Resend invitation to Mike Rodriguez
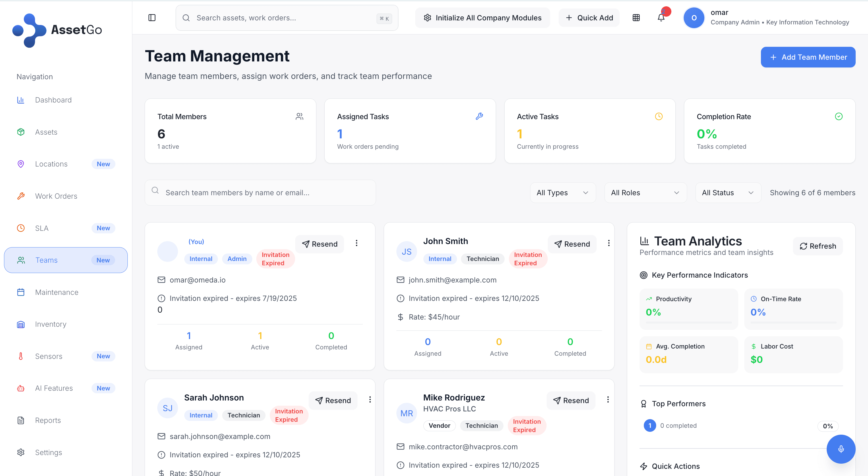This screenshot has height=476, width=868. [571, 400]
